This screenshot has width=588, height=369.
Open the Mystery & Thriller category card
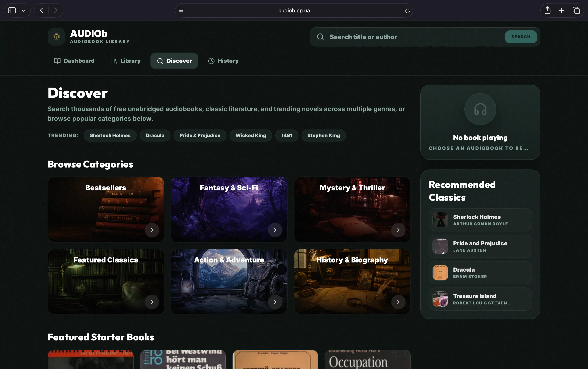(x=352, y=209)
